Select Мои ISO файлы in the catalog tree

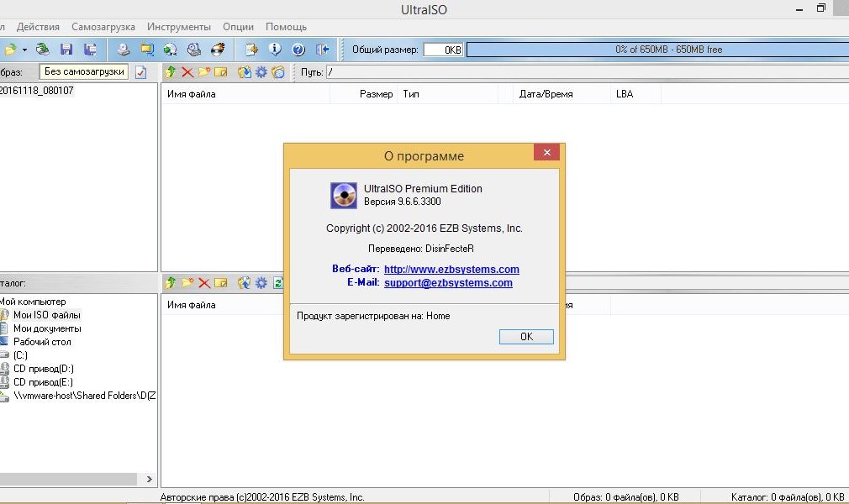coord(46,315)
